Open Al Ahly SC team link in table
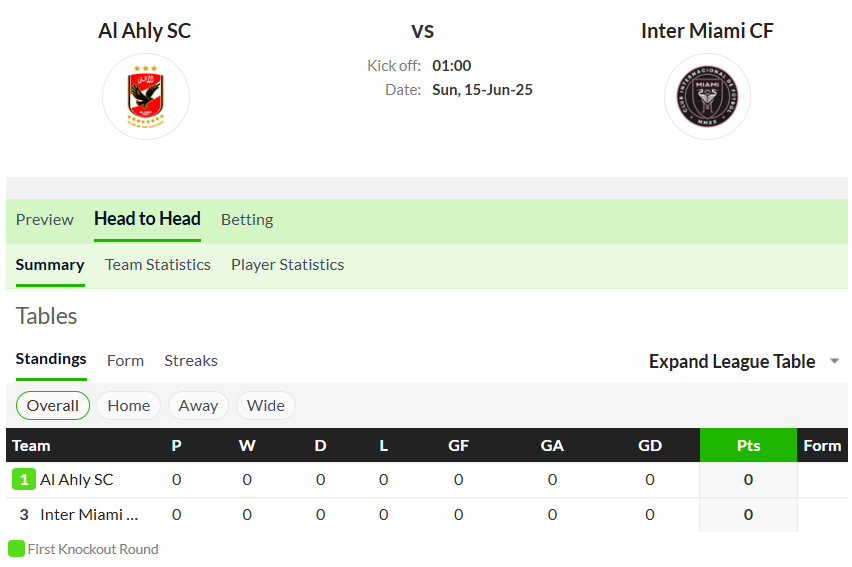Screen dimensions: 852x567 click(77, 479)
